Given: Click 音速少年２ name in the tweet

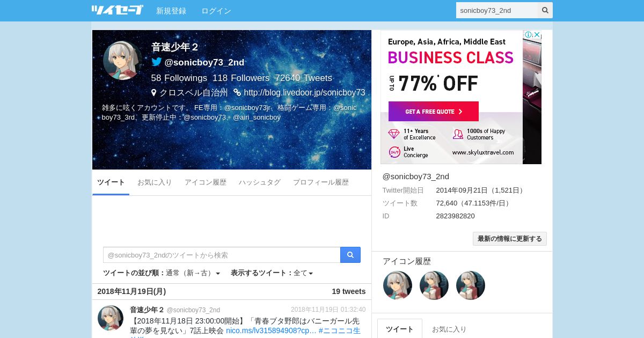Looking at the screenshot, I should 147,310.
